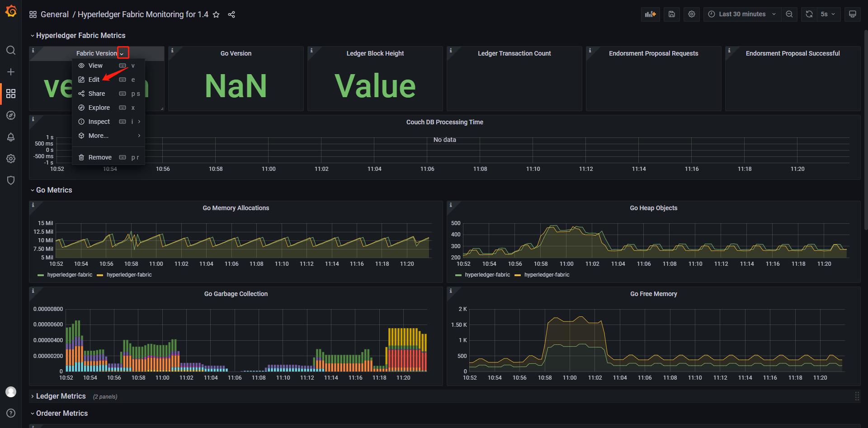Image resolution: width=868 pixels, height=428 pixels.
Task: Open More... in the panel menu
Action: point(108,136)
